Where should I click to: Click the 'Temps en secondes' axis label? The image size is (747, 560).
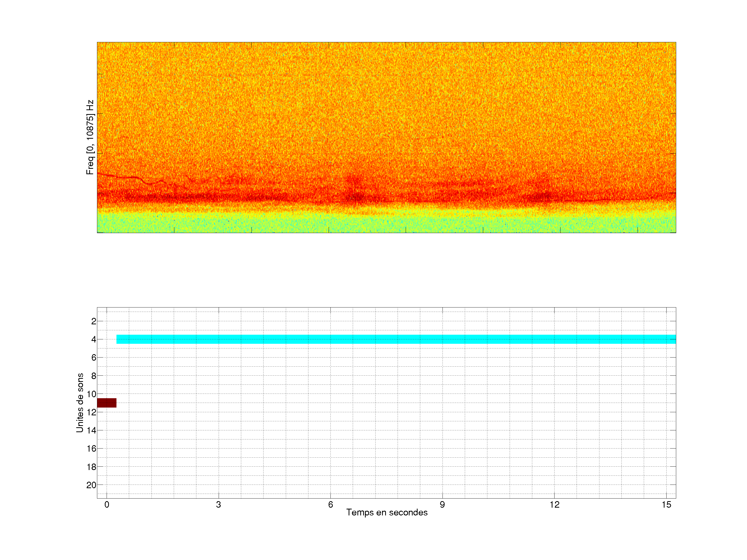(x=387, y=512)
